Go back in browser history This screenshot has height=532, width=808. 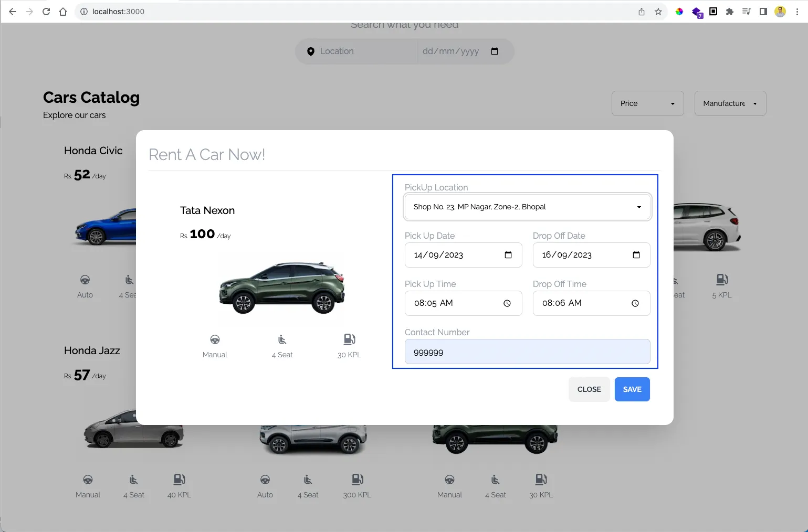pyautogui.click(x=13, y=12)
